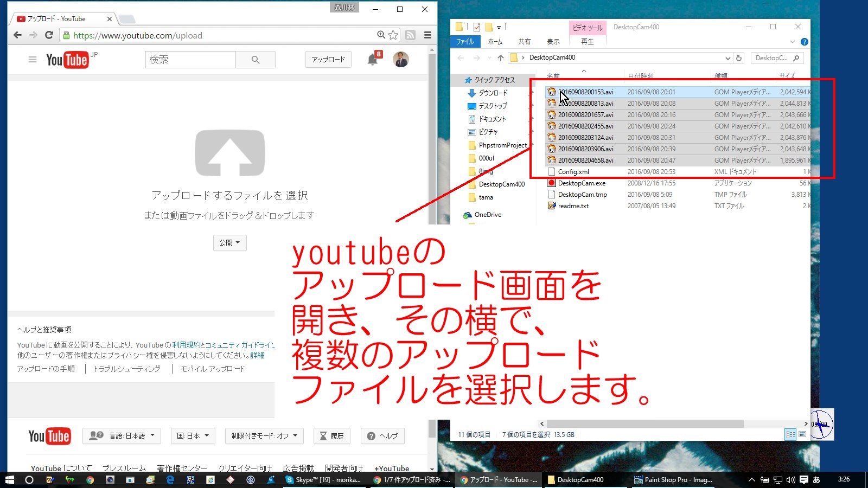Open the 共有 ribbon tab
868x488 pixels.
(x=524, y=42)
